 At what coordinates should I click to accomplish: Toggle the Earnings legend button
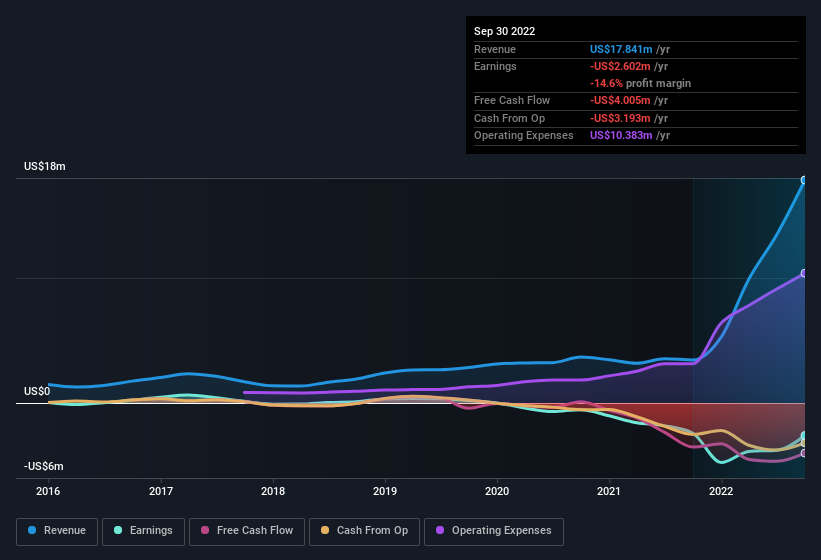143,531
